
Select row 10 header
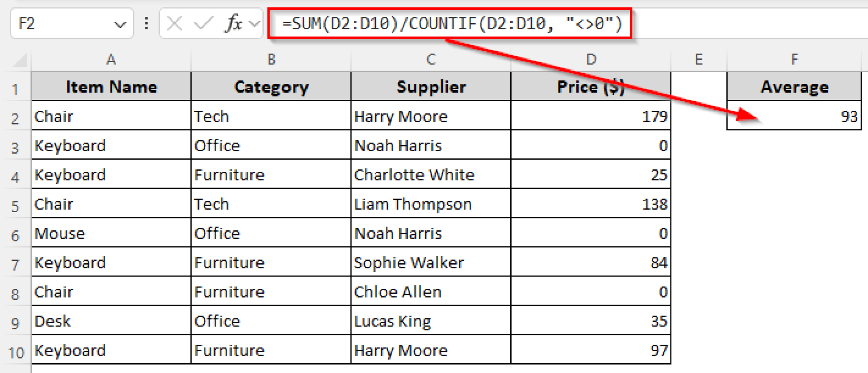click(16, 352)
